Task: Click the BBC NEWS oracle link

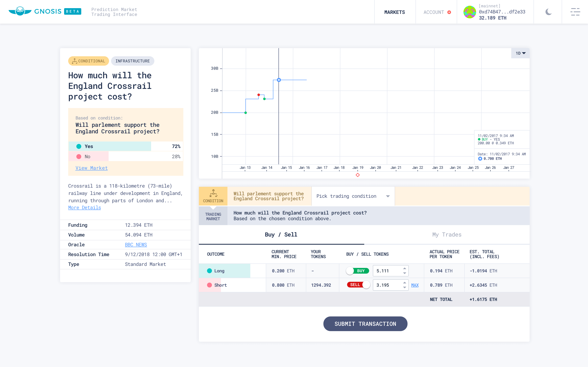Action: click(x=135, y=244)
